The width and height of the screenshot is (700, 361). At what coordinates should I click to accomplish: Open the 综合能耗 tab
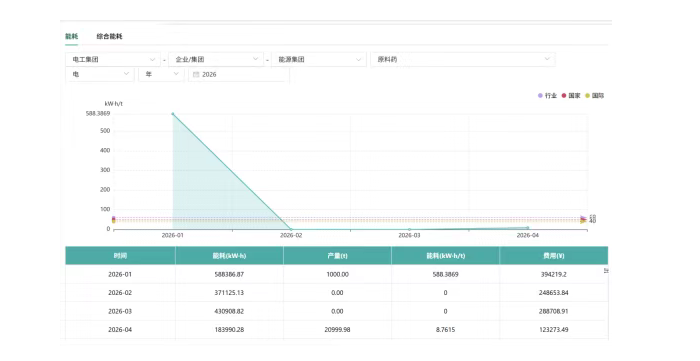[109, 37]
